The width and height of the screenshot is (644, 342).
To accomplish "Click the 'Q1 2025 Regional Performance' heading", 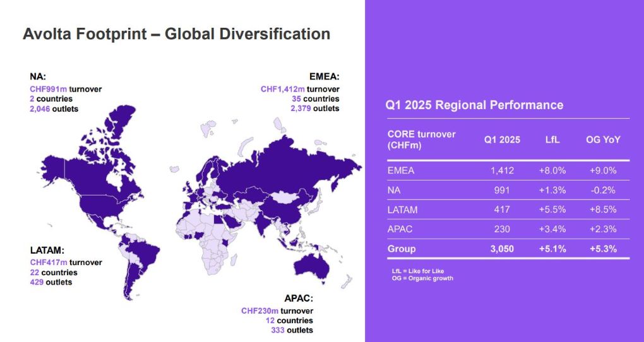I will (474, 105).
